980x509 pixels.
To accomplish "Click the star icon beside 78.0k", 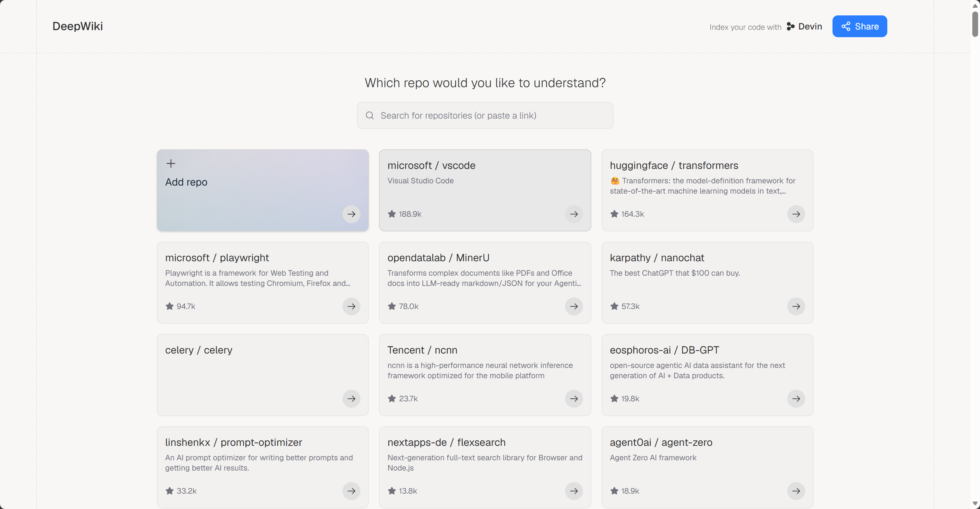I will [392, 306].
